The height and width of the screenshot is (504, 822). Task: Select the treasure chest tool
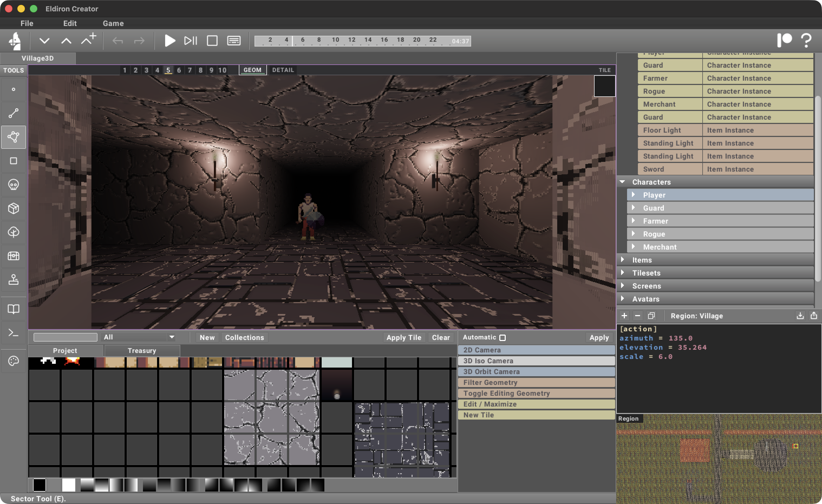click(13, 256)
